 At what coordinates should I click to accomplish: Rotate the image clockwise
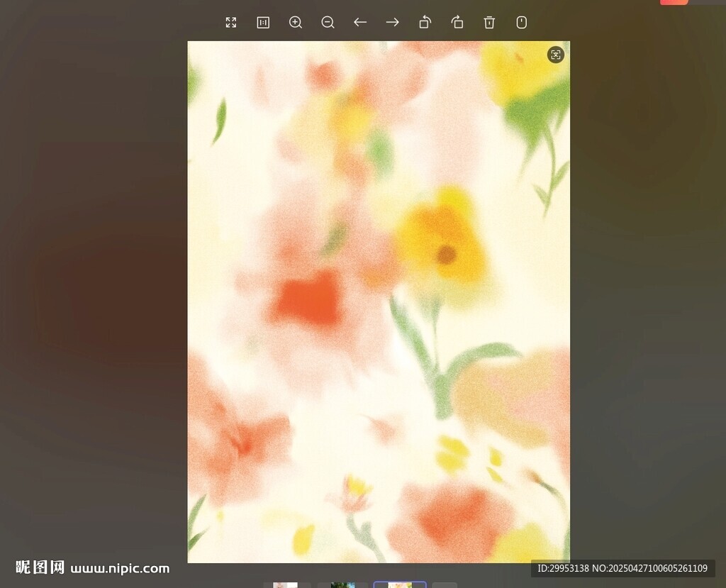[457, 22]
